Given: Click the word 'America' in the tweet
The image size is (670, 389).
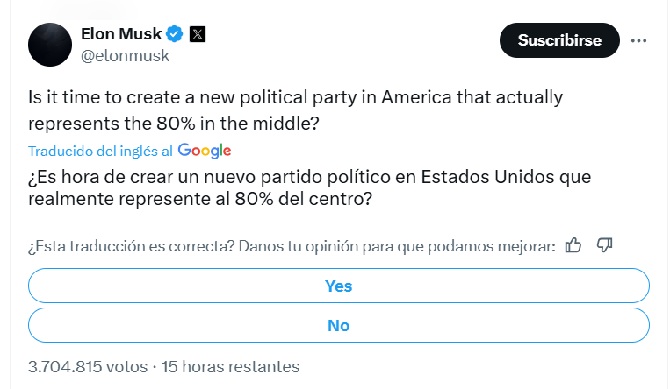Looking at the screenshot, I should click(416, 97).
